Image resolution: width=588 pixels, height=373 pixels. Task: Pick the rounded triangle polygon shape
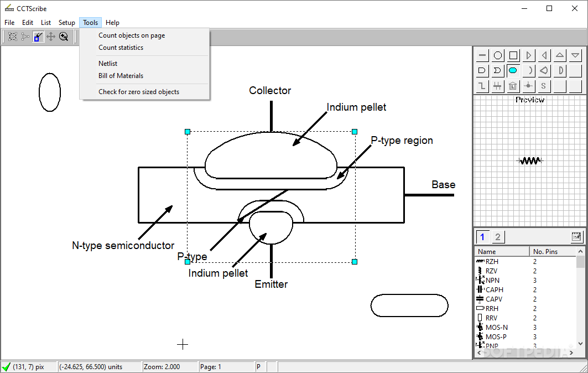544,70
